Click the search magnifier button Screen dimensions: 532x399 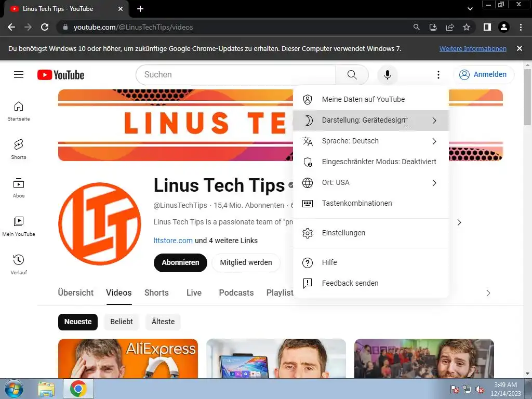coord(352,75)
